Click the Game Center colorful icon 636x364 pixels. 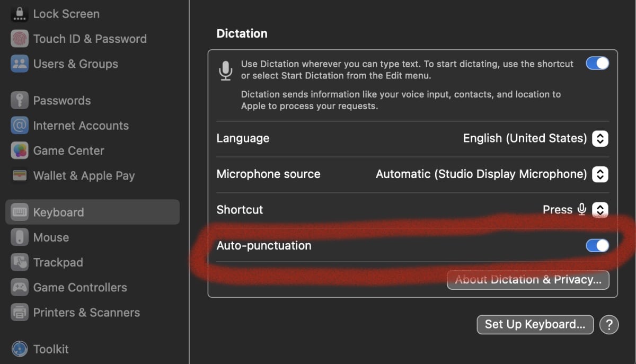(x=20, y=150)
